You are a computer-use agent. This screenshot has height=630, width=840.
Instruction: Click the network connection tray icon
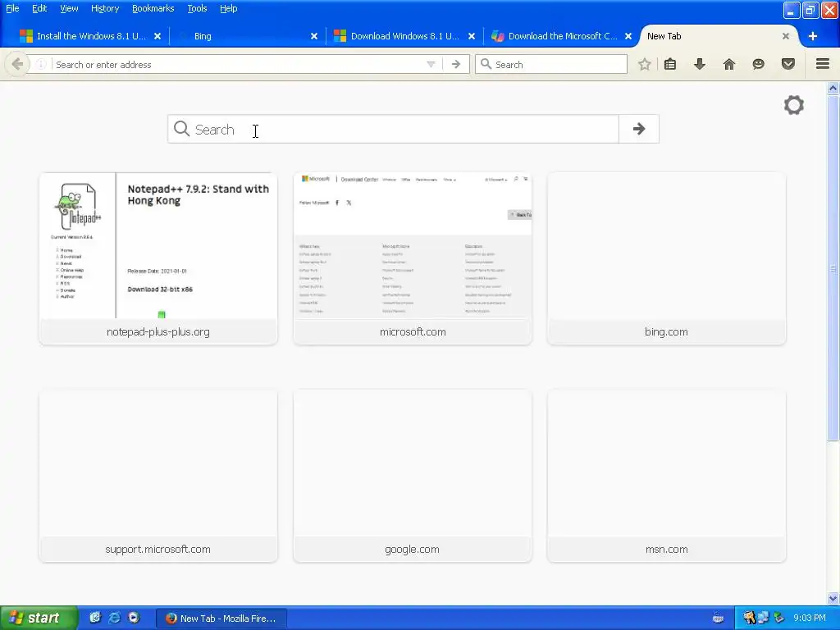pyautogui.click(x=763, y=619)
